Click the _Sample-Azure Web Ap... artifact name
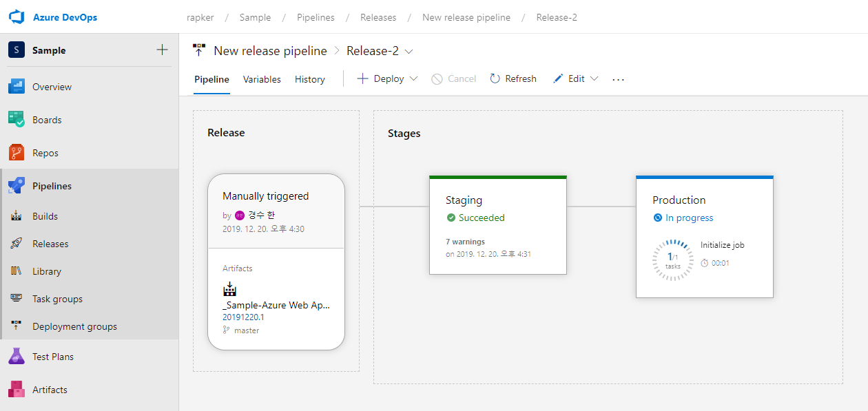This screenshot has height=411, width=868. [x=276, y=305]
